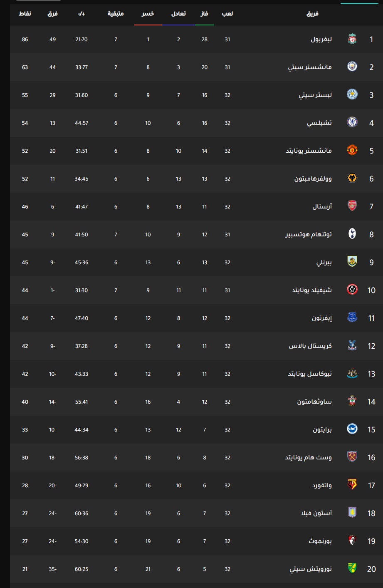Click the Wolverhampton wolf crest icon
383x588 pixels.
click(352, 179)
